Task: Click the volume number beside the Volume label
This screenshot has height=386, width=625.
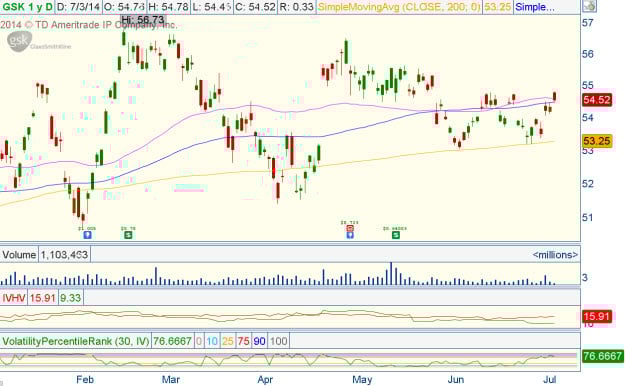Action: point(64,254)
